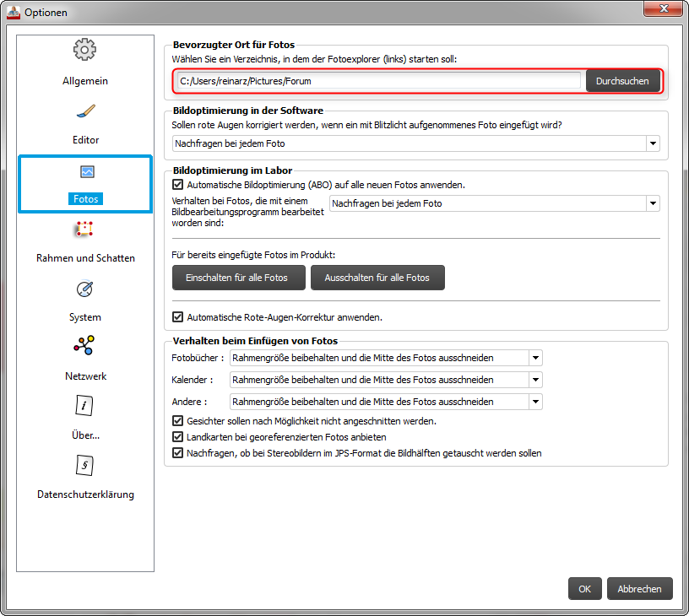Screen dimensions: 689x616
Task: Open the Andere insert behavior dropdown
Action: [x=535, y=402]
